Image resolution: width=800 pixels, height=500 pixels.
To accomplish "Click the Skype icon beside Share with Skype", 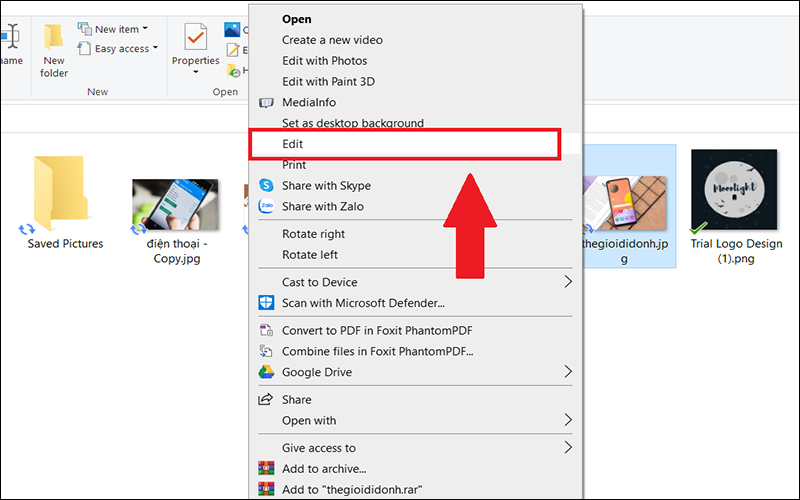I will (x=266, y=186).
